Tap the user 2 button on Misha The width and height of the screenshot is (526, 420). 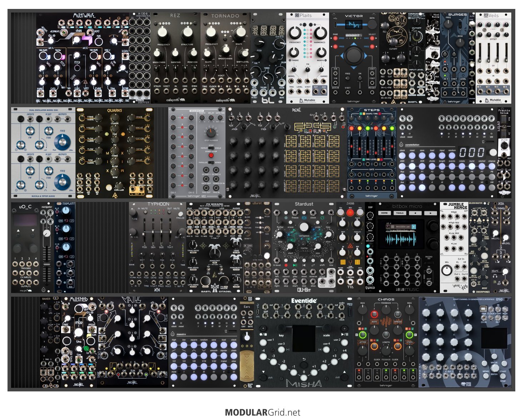[x=344, y=342]
